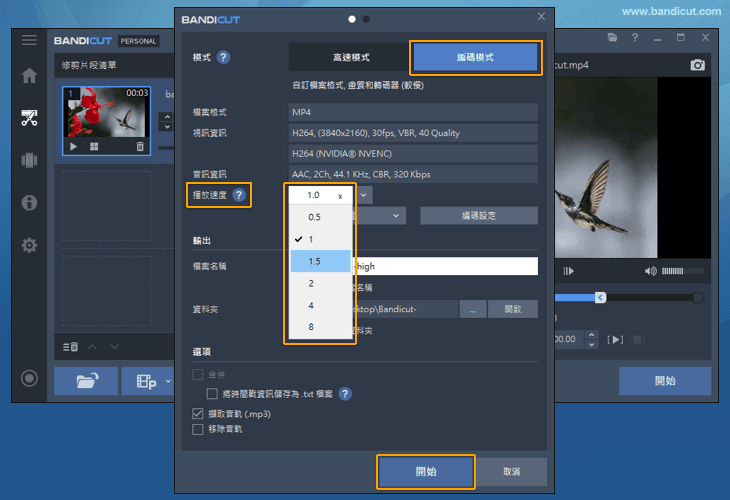
Task: Choose speed 4 from the list
Action: [320, 305]
